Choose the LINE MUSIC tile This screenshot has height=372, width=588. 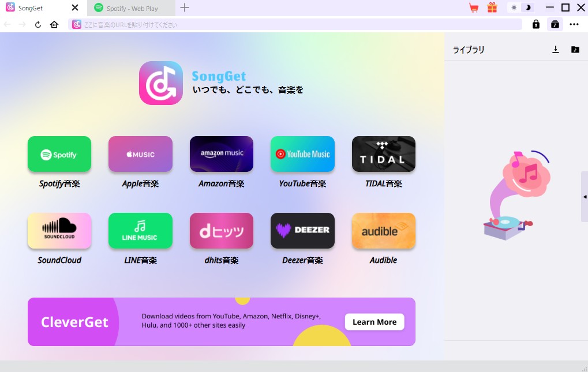pos(140,231)
